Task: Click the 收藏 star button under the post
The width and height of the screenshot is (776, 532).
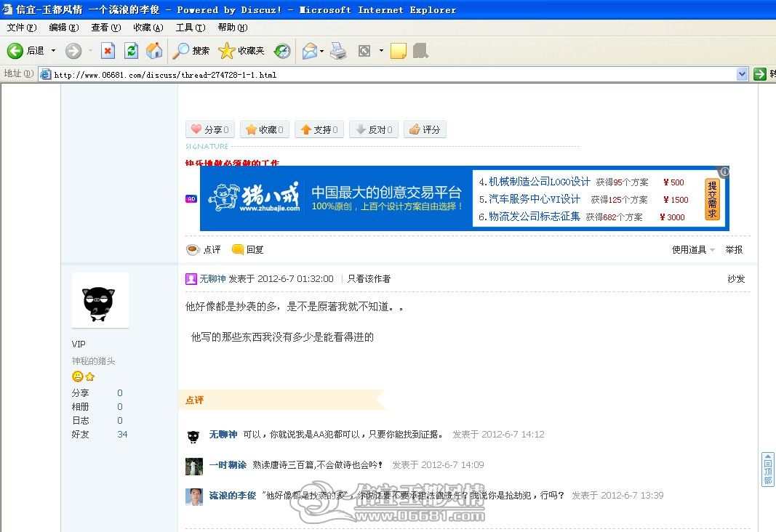Action: point(265,129)
